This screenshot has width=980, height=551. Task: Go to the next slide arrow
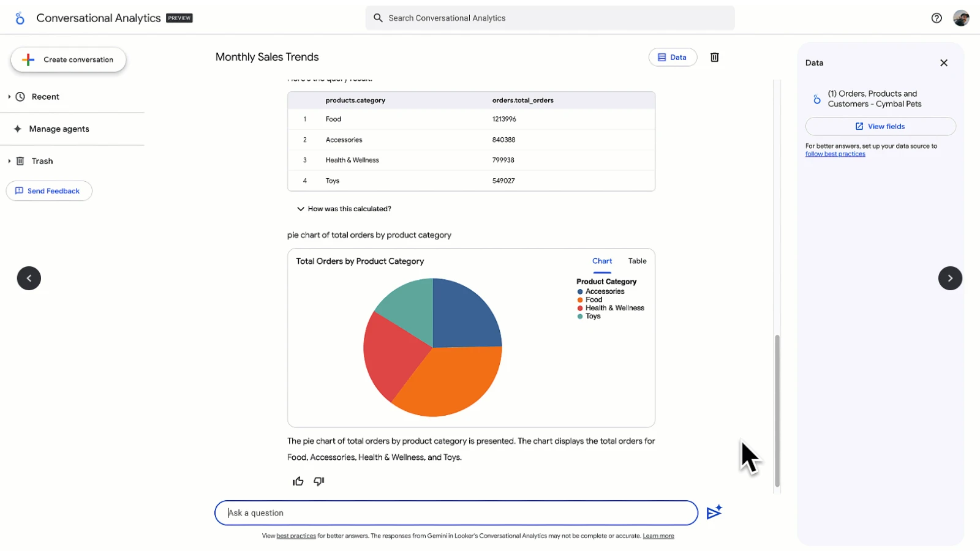pyautogui.click(x=950, y=278)
